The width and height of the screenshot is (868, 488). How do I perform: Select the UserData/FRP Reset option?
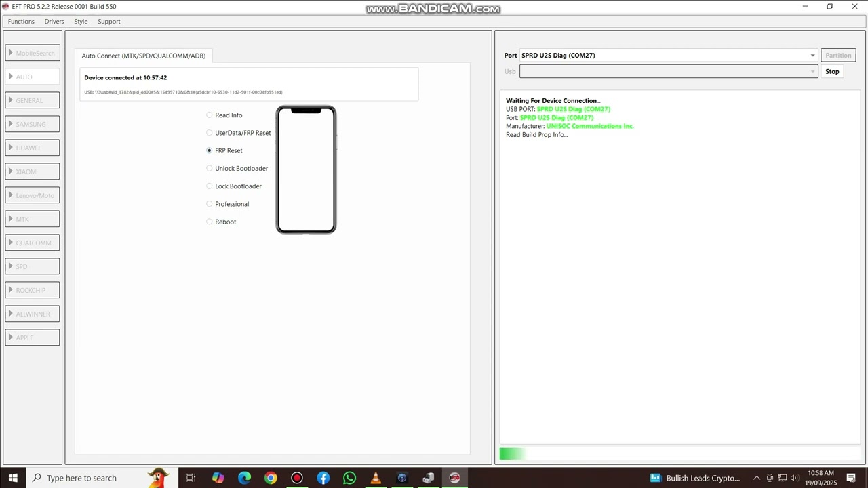pos(239,133)
